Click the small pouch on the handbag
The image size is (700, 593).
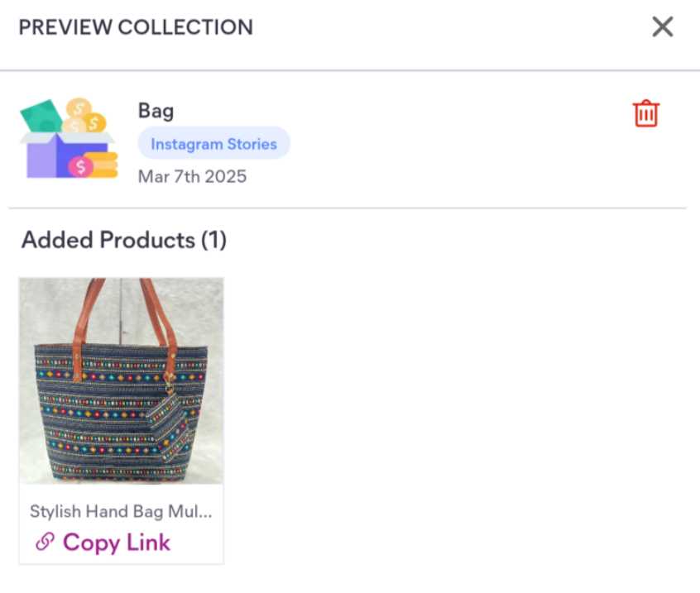tap(172, 424)
